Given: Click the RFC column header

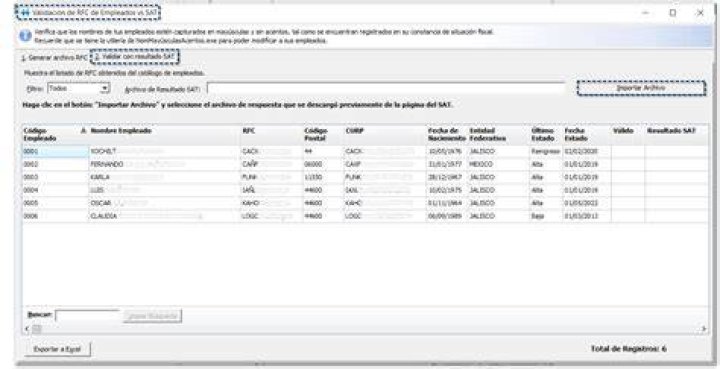Looking at the screenshot, I should point(271,134).
